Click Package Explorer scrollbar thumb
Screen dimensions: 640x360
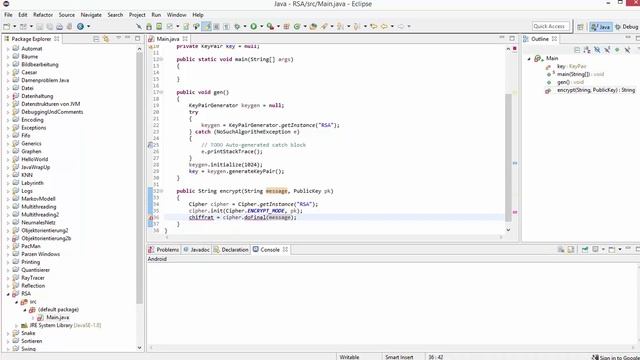140,178
